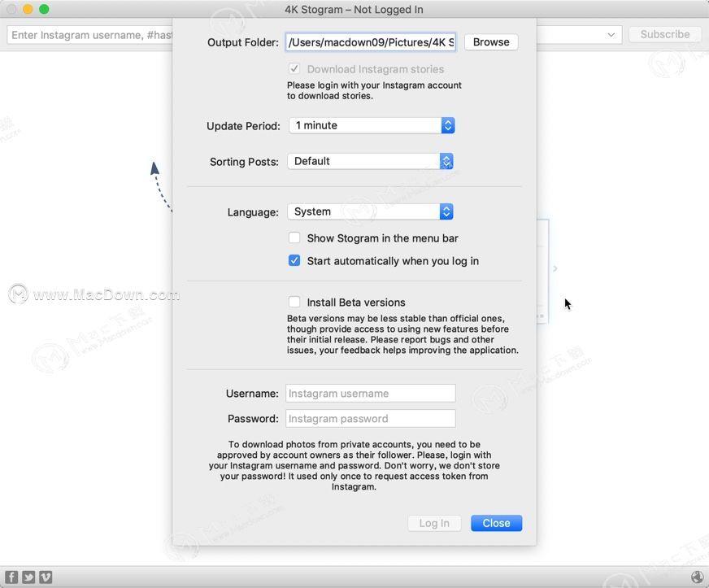Enable Install Beta versions checkbox
709x588 pixels.
coord(294,303)
